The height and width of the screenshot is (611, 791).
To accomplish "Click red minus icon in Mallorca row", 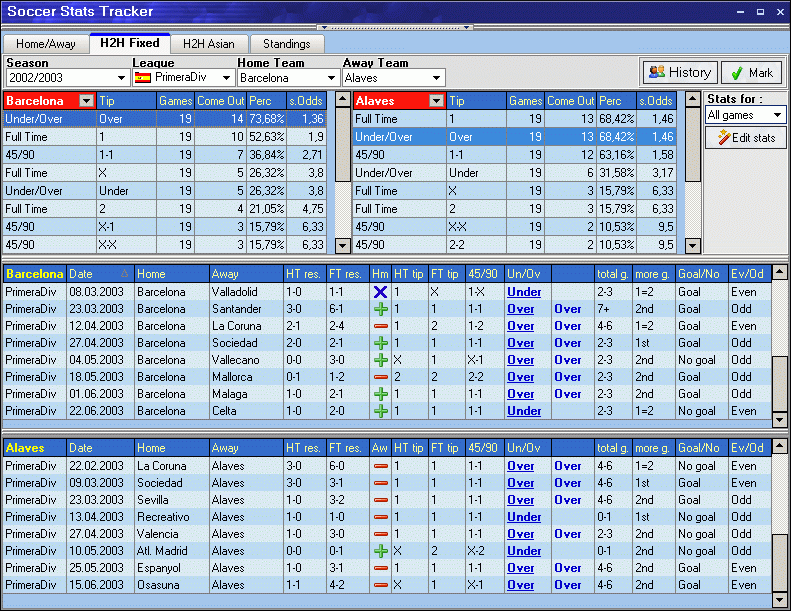I will tap(380, 377).
